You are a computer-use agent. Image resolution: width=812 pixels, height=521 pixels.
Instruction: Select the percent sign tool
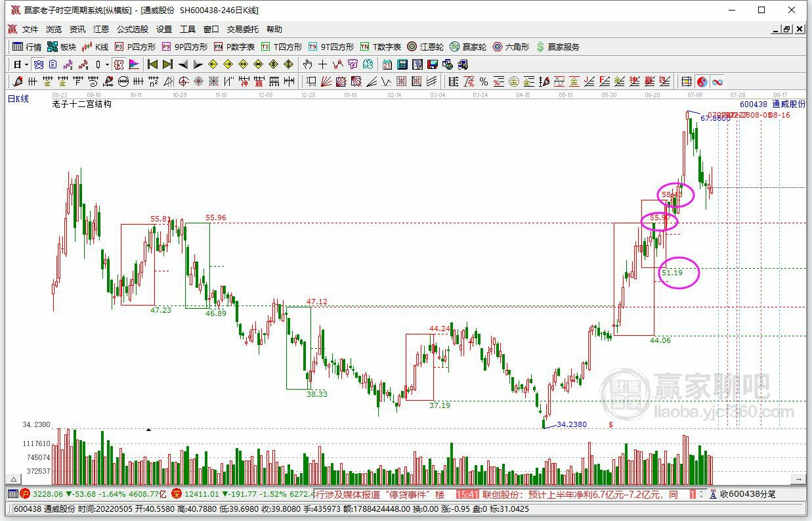pos(484,81)
